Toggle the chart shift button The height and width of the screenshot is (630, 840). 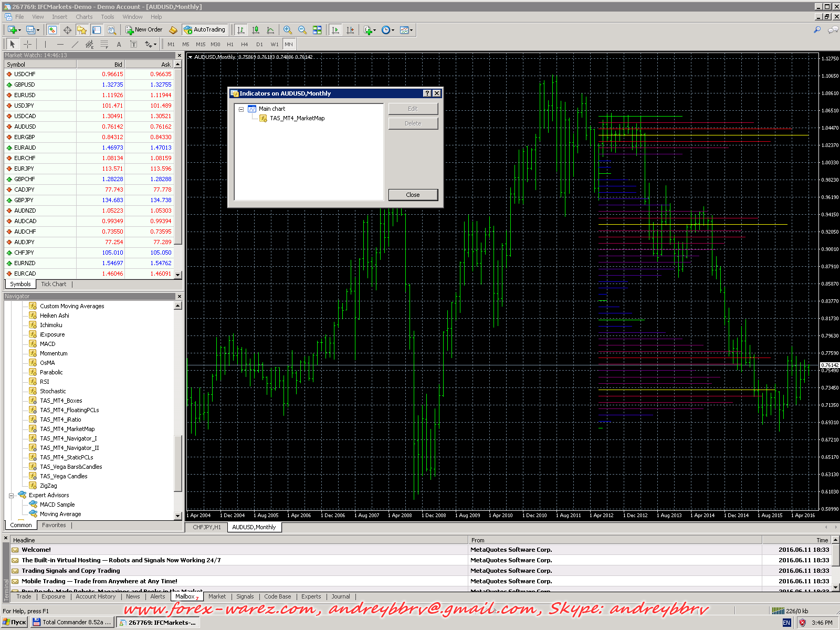[x=350, y=30]
